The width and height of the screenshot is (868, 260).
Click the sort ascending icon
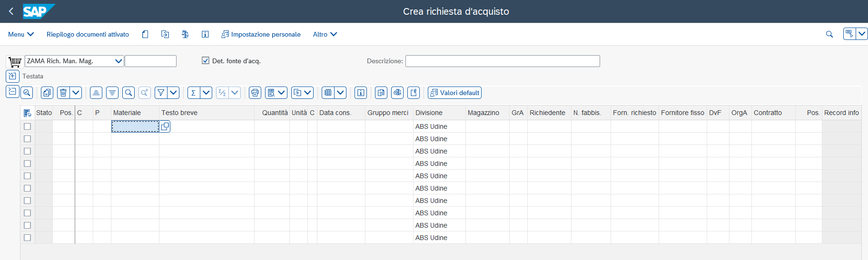click(96, 93)
